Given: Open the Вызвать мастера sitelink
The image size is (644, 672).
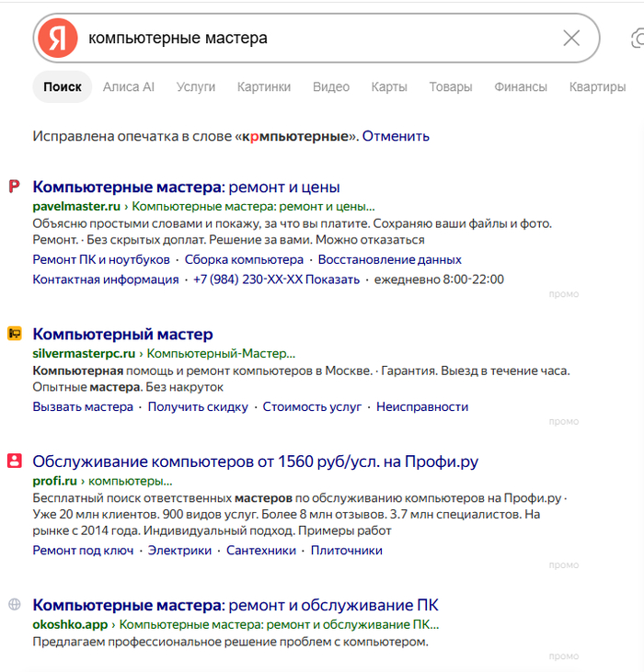Looking at the screenshot, I should pos(83,406).
